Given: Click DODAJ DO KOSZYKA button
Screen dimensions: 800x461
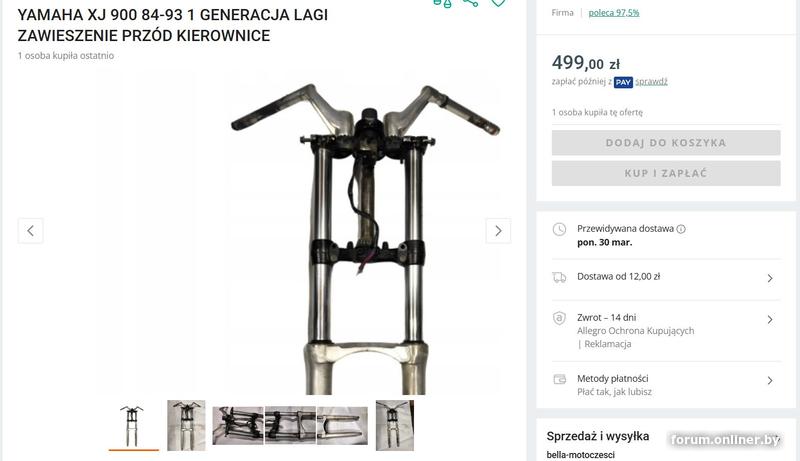Looking at the screenshot, I should coord(666,143).
